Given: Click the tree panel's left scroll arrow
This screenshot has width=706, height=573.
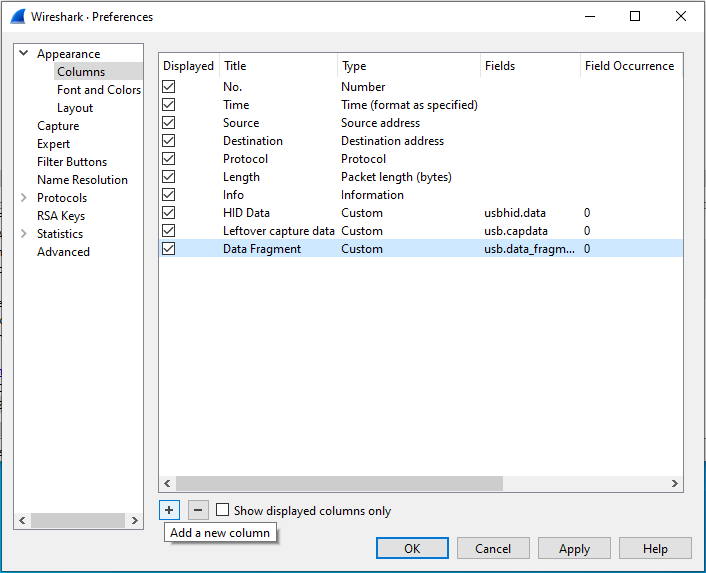Looking at the screenshot, I should 22,520.
